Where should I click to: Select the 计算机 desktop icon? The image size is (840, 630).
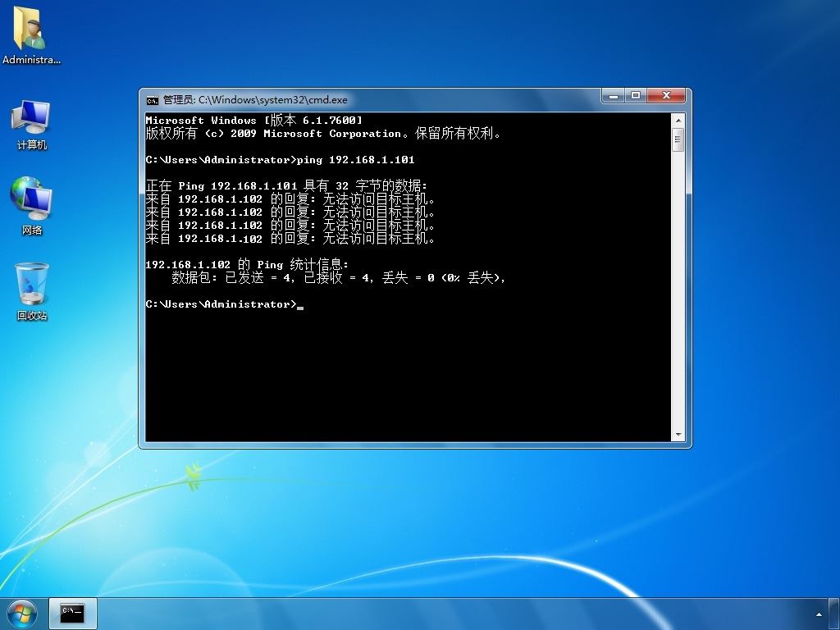tap(31, 126)
